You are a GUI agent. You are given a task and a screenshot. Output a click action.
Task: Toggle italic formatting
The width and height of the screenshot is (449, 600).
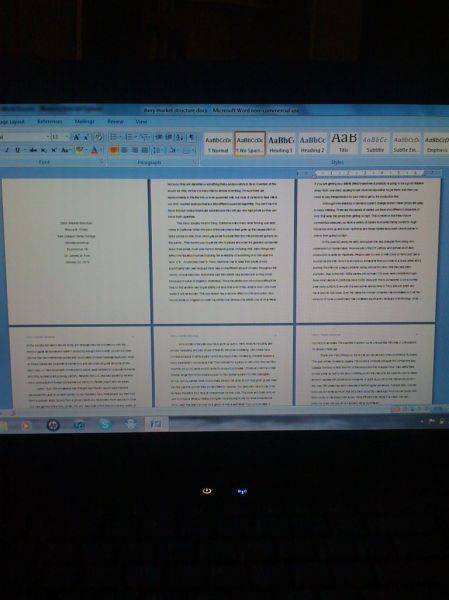coord(7,150)
